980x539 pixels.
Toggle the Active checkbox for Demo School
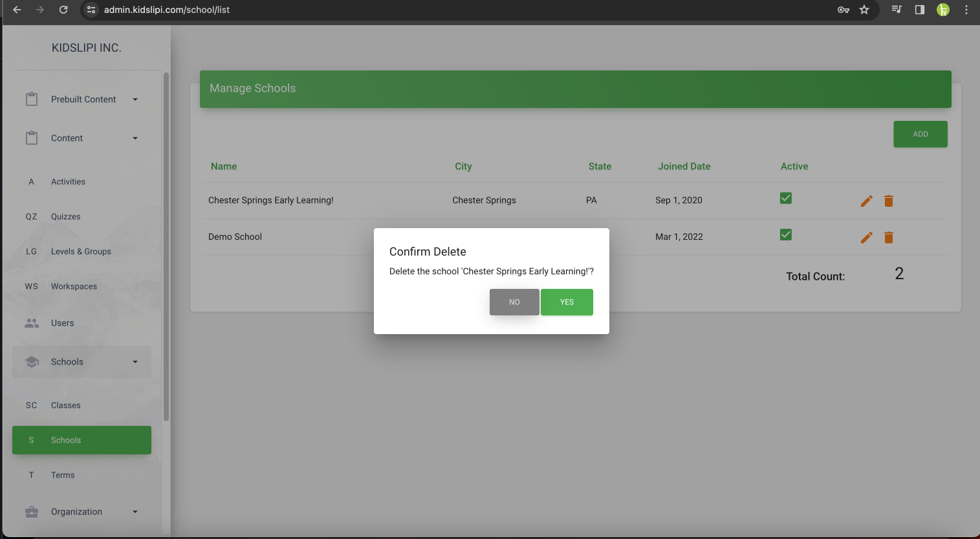pyautogui.click(x=786, y=235)
